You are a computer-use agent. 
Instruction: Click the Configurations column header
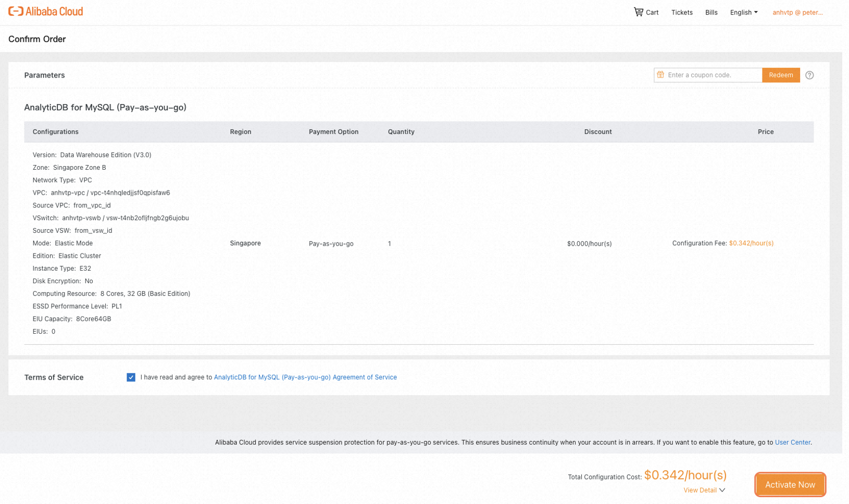click(56, 132)
